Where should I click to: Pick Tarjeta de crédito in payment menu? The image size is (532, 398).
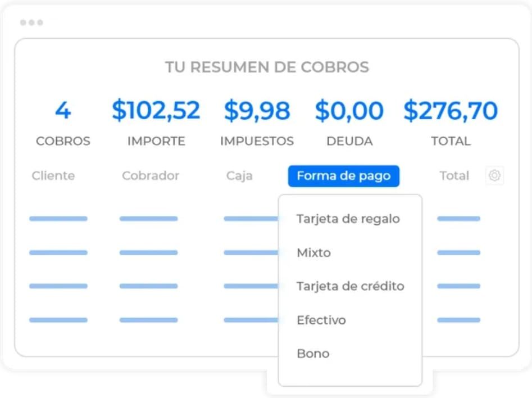pyautogui.click(x=350, y=286)
